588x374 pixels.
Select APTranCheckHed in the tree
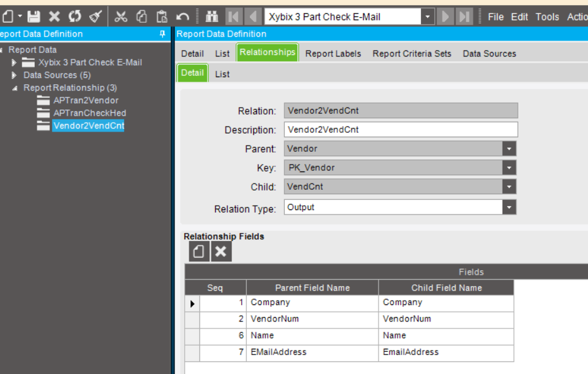90,113
